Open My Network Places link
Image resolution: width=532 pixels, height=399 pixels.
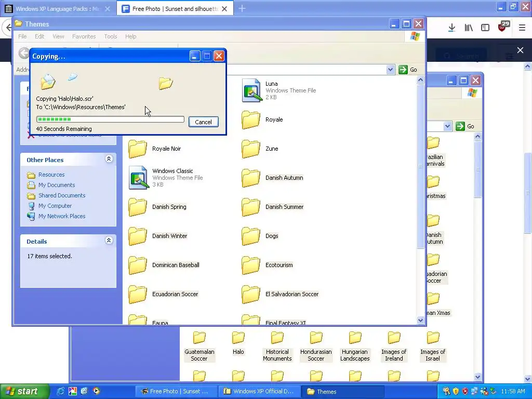(62, 216)
